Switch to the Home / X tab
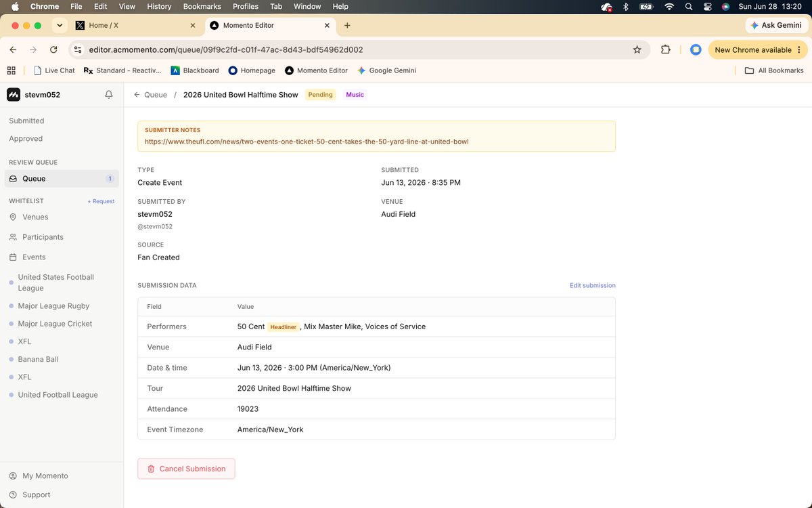 click(135, 26)
